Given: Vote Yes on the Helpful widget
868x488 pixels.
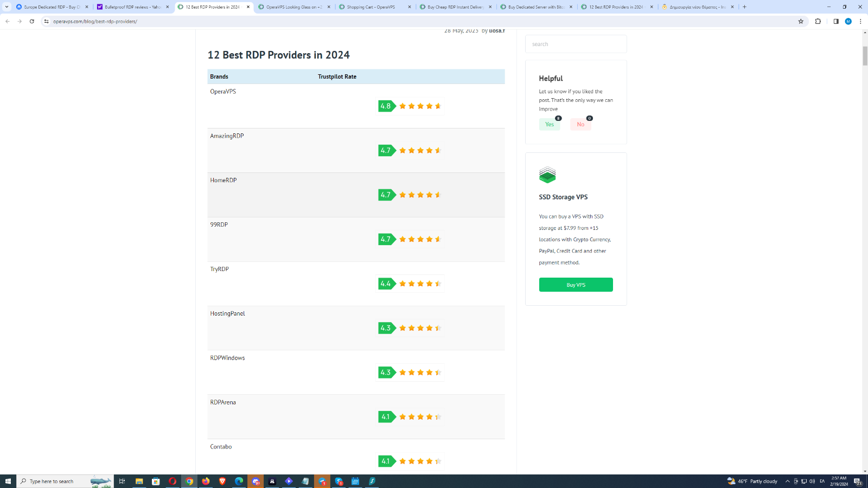Looking at the screenshot, I should [x=550, y=124].
